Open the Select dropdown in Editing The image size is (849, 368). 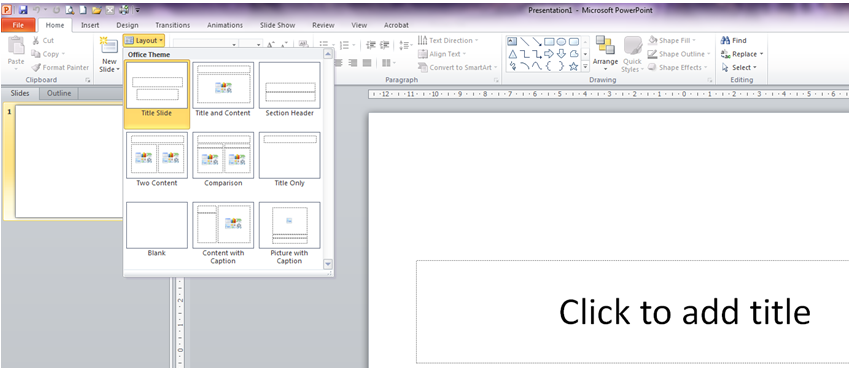click(739, 68)
